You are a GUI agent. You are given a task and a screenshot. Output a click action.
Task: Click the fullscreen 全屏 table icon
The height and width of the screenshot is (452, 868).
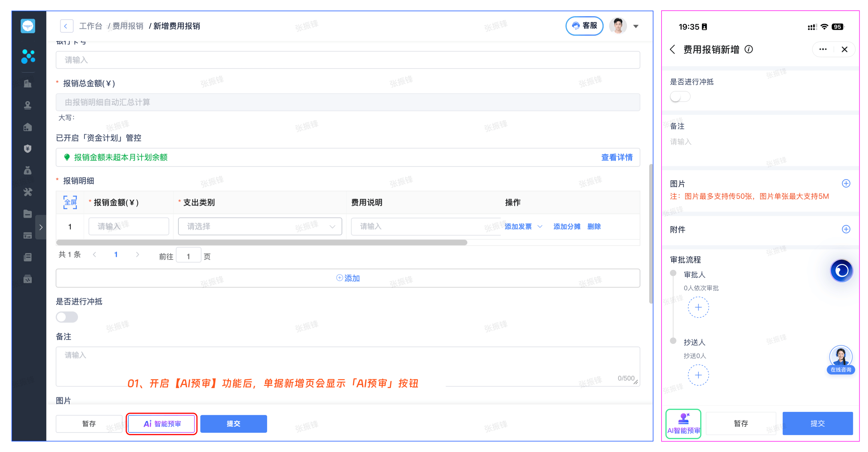[70, 202]
